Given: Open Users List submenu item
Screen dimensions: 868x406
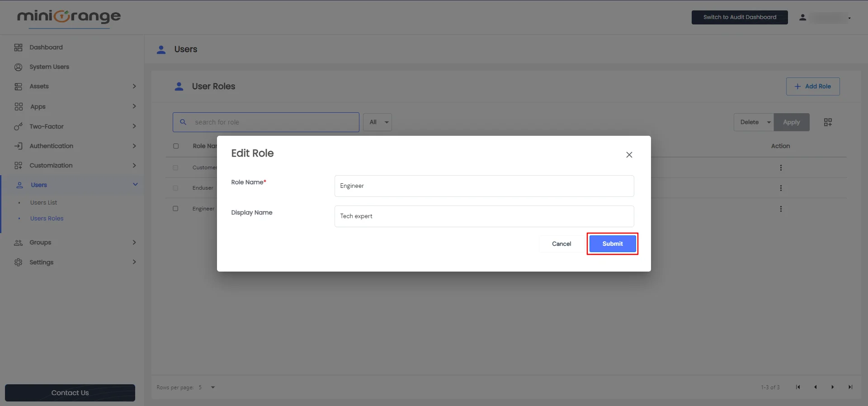Looking at the screenshot, I should pyautogui.click(x=43, y=203).
